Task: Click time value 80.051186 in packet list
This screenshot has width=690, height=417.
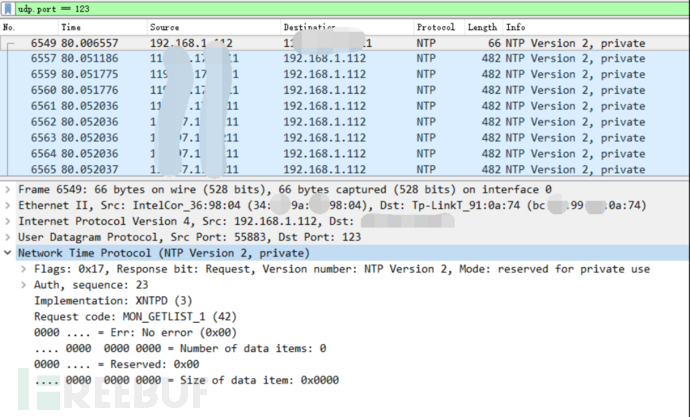Action: 90,59
